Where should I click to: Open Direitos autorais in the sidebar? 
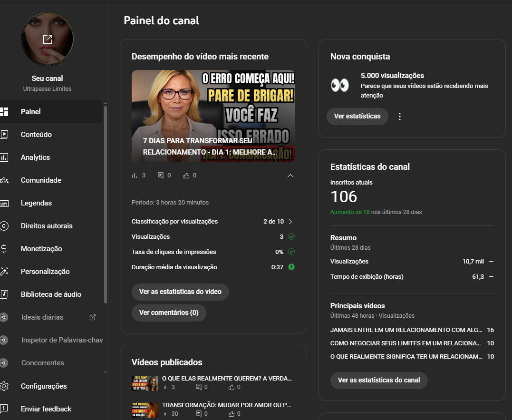click(51, 226)
